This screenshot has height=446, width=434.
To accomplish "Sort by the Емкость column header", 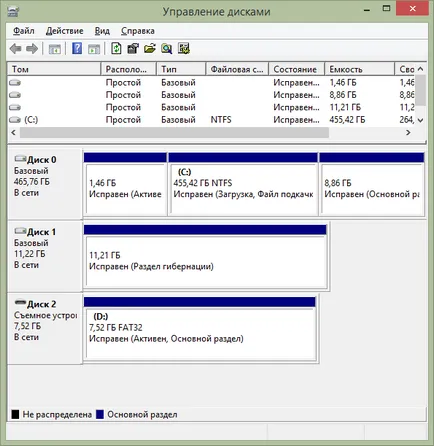I will (360, 69).
